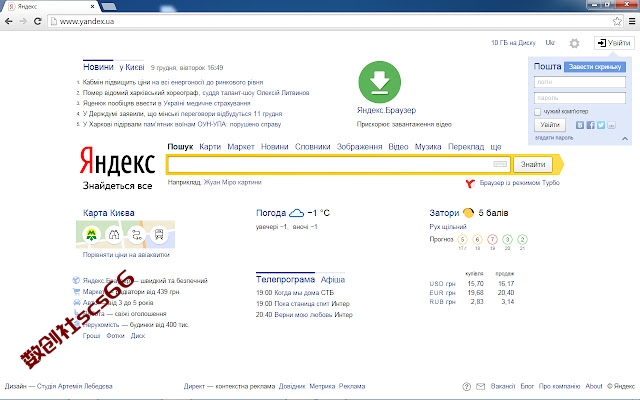Click the browser back arrow
The width and height of the screenshot is (640, 400).
[9, 21]
